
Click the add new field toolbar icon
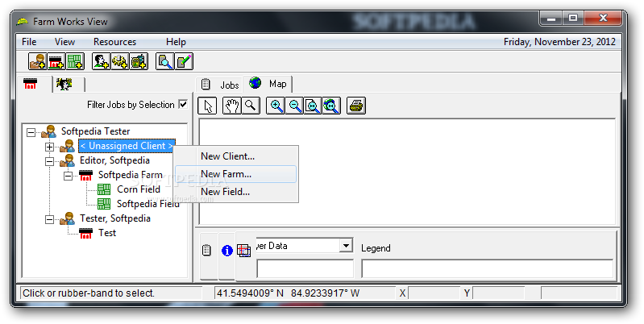(75, 61)
